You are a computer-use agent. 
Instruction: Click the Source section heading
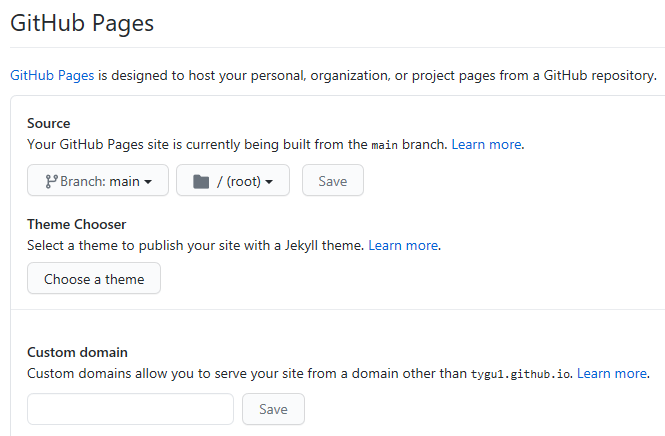tap(49, 123)
